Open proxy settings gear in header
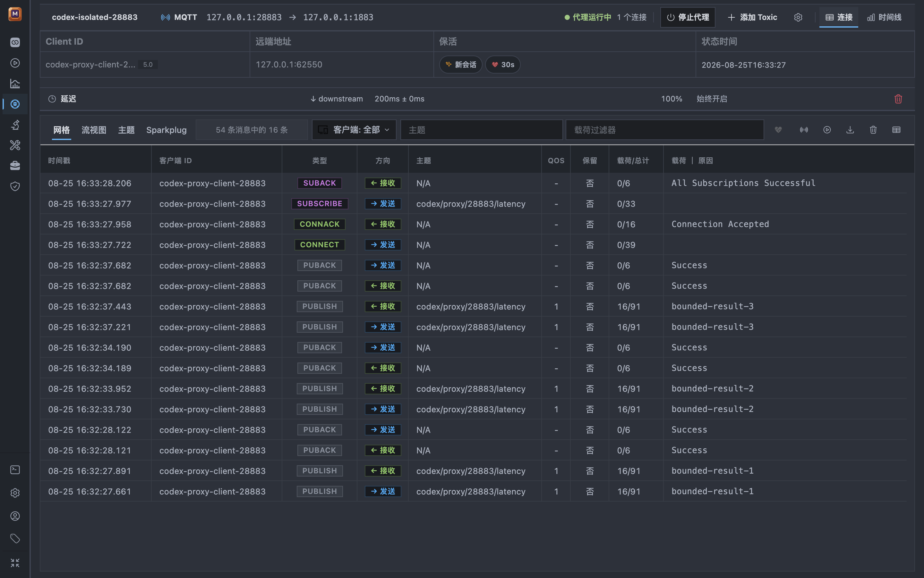Image resolution: width=924 pixels, height=578 pixels. [798, 17]
